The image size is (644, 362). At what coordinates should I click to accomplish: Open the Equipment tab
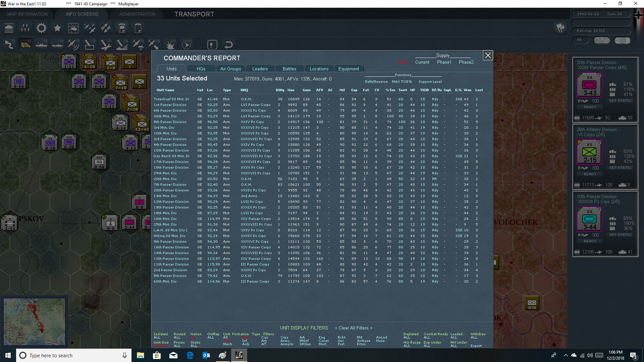click(348, 69)
